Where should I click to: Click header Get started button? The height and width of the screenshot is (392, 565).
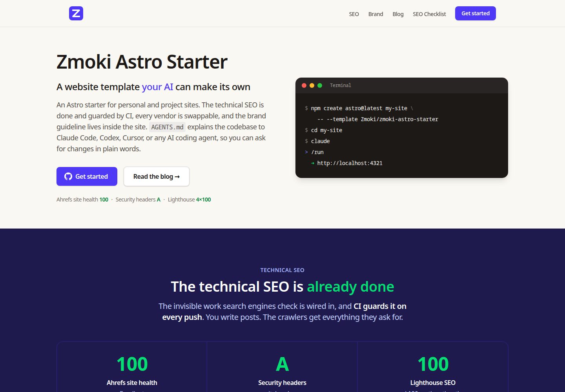[x=476, y=13]
